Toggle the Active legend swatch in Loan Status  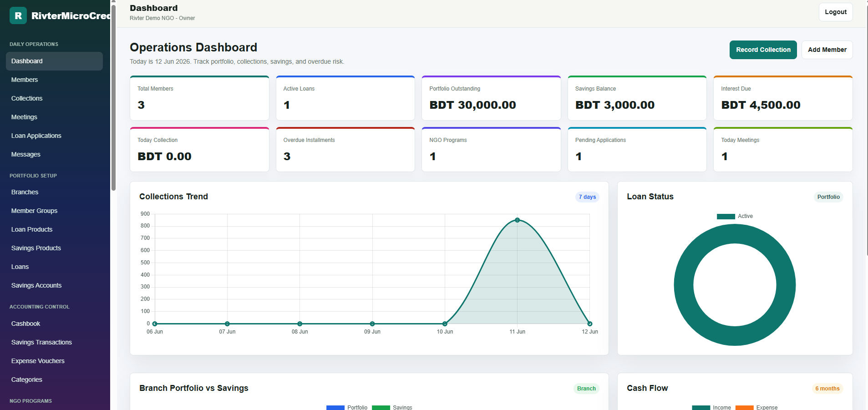pyautogui.click(x=726, y=216)
